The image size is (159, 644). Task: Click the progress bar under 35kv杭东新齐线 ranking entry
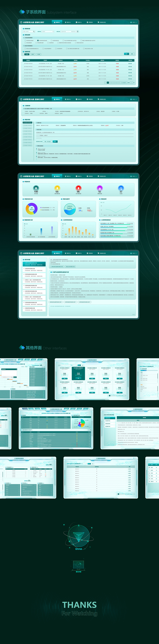[117, 230]
